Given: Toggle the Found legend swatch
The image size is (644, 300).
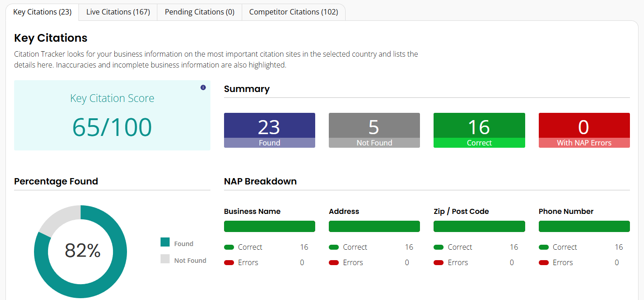Looking at the screenshot, I should [x=165, y=242].
